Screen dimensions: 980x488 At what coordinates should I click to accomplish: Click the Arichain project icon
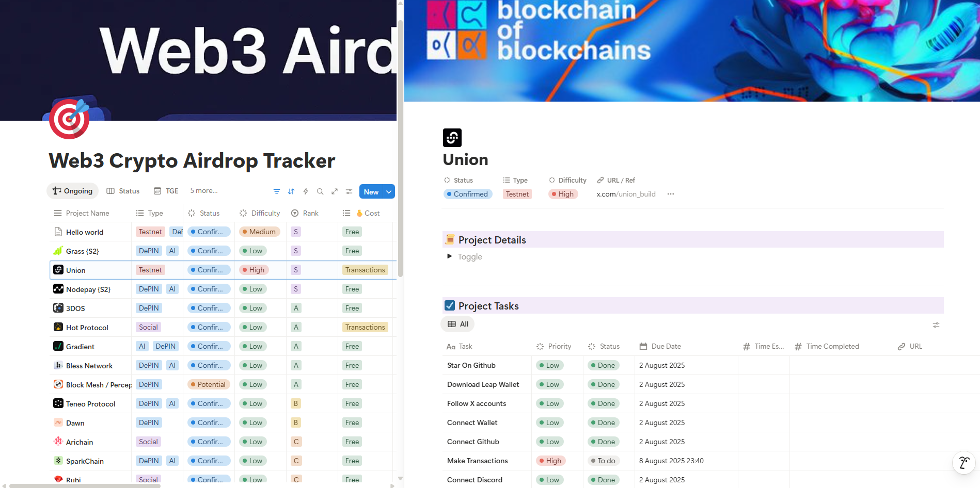[58, 442]
